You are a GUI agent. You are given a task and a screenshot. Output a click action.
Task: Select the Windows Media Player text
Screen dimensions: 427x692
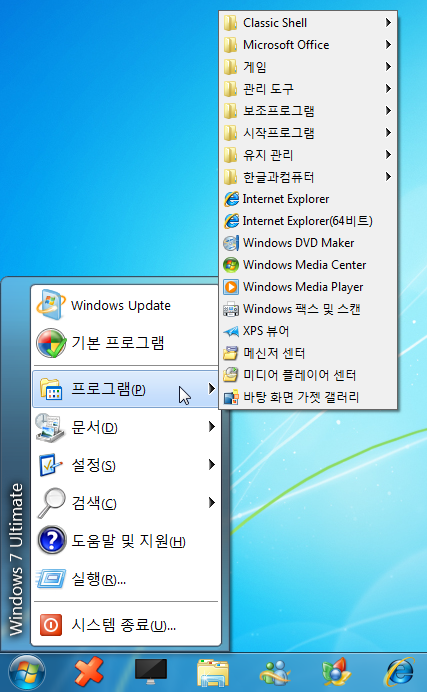coord(303,287)
